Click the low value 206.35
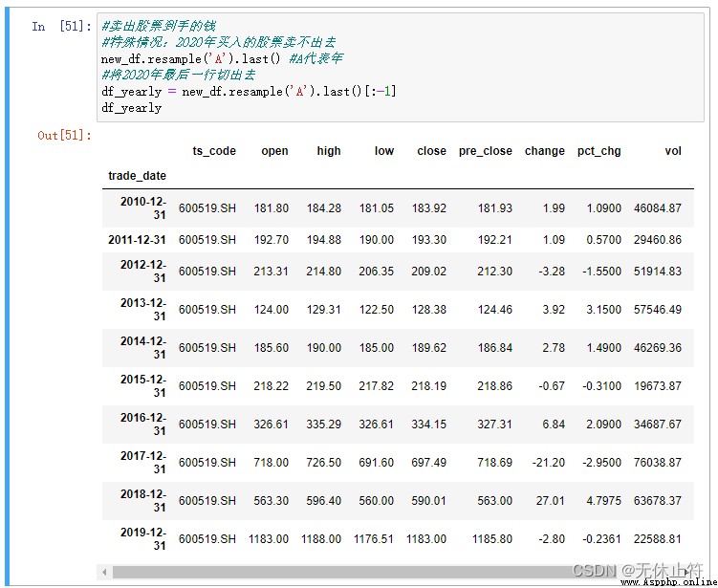This screenshot has width=718, height=588. click(x=376, y=272)
